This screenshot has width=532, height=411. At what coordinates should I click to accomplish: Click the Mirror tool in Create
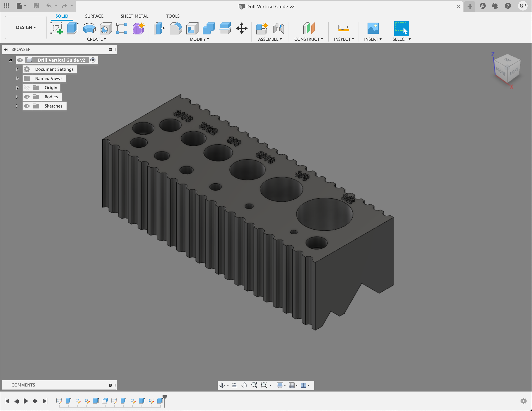(96, 39)
